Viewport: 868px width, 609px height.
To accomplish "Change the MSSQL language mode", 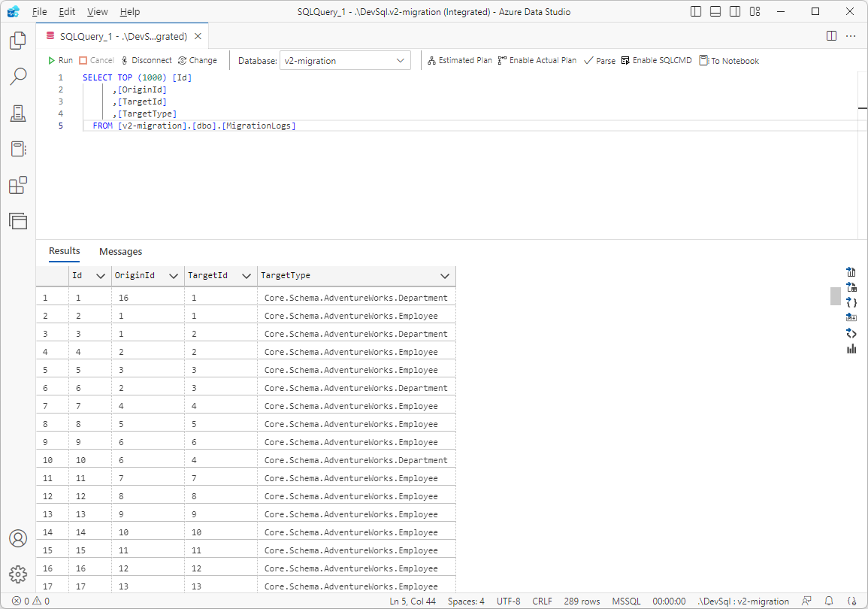I will [626, 601].
